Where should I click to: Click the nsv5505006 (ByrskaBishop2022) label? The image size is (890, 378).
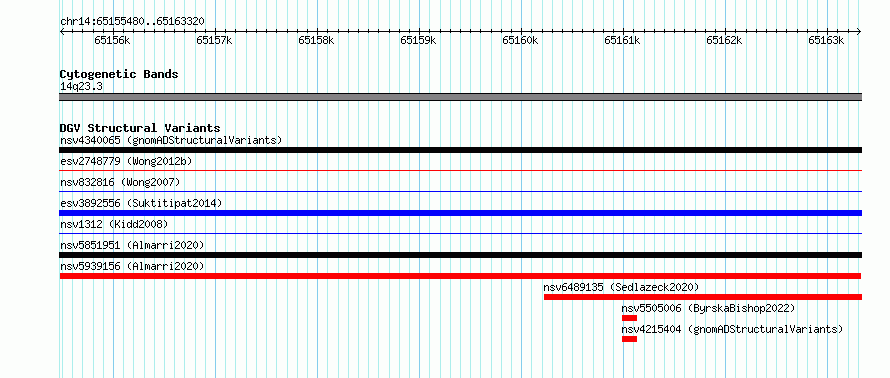708,308
